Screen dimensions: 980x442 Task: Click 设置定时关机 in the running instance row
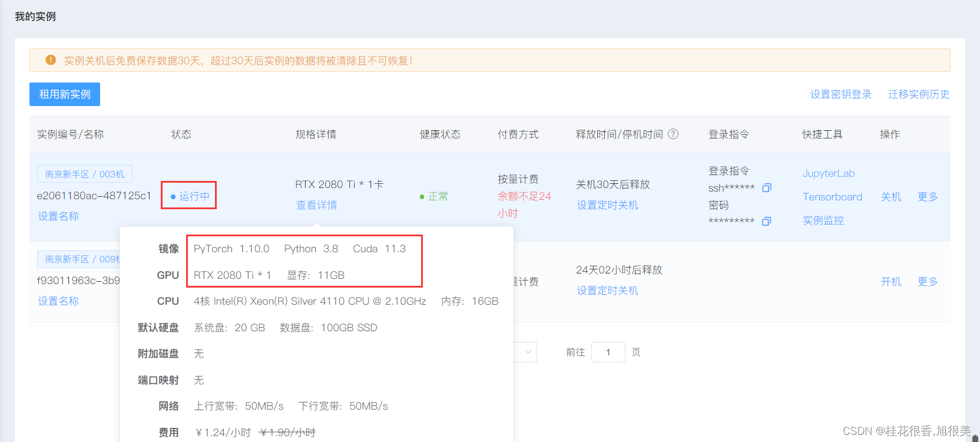607,205
